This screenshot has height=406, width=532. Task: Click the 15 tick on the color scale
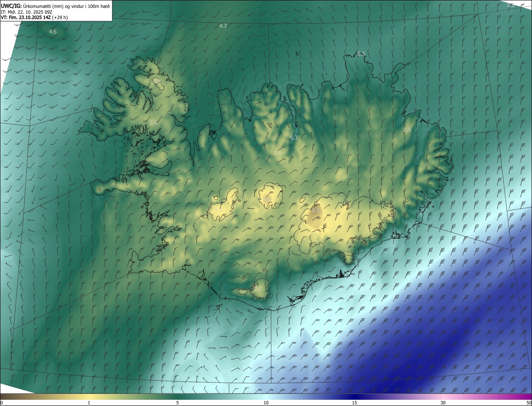point(355,403)
